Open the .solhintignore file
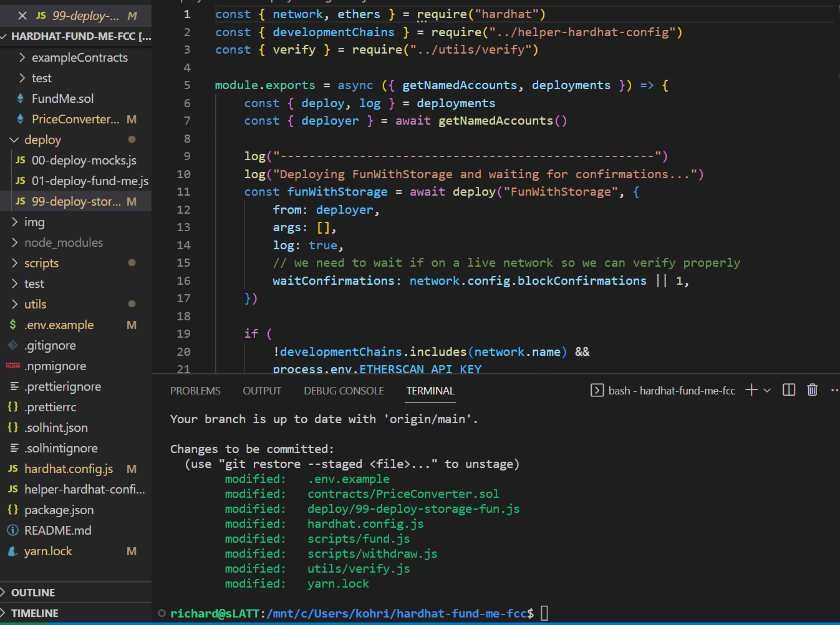This screenshot has width=840, height=625. 75,448
